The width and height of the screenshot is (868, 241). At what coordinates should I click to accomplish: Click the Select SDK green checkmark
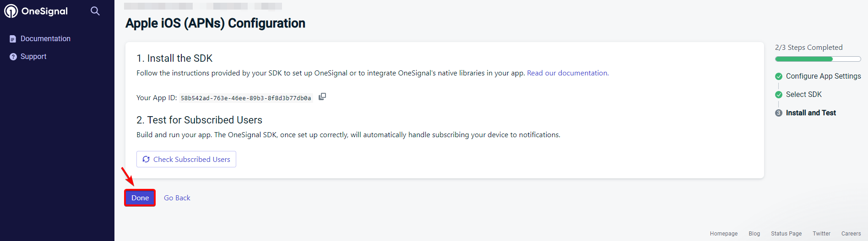779,95
